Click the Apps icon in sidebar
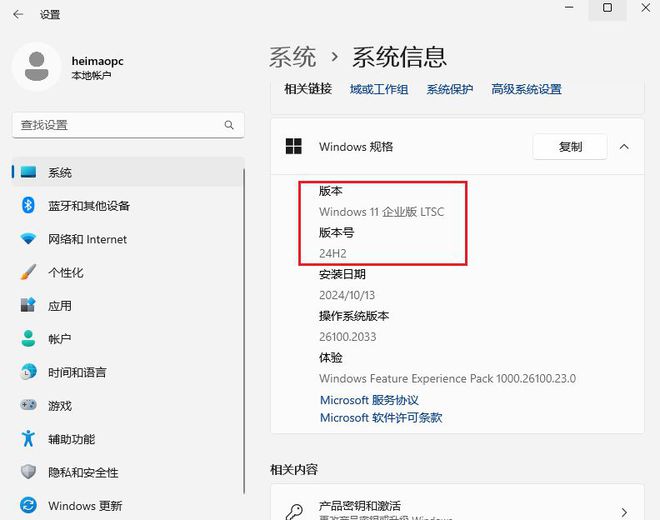660x520 pixels. (x=28, y=305)
